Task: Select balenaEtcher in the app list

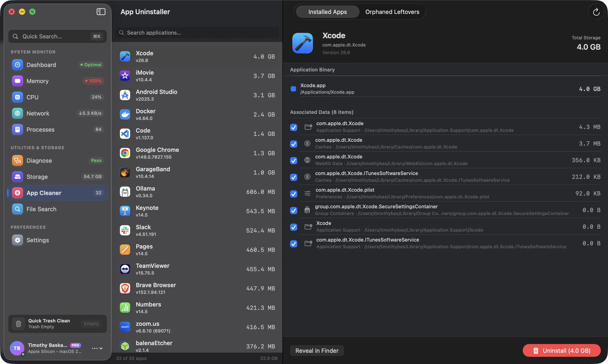Action: (197, 346)
